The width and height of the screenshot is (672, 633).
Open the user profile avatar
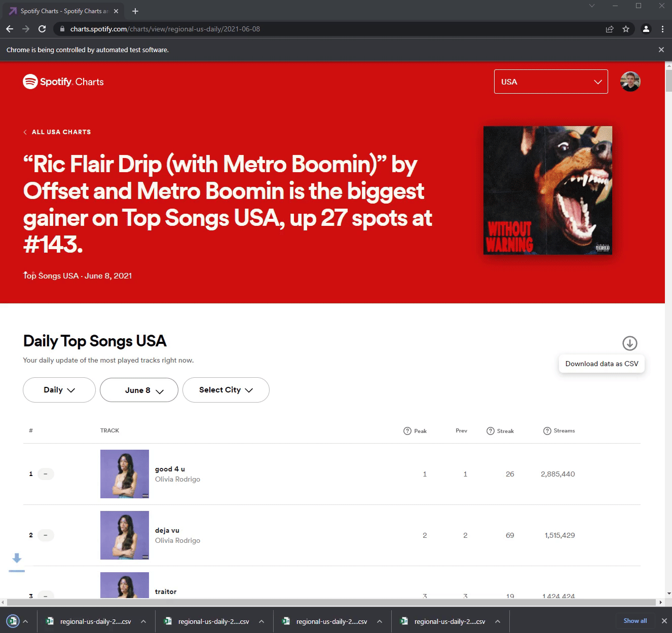(630, 82)
